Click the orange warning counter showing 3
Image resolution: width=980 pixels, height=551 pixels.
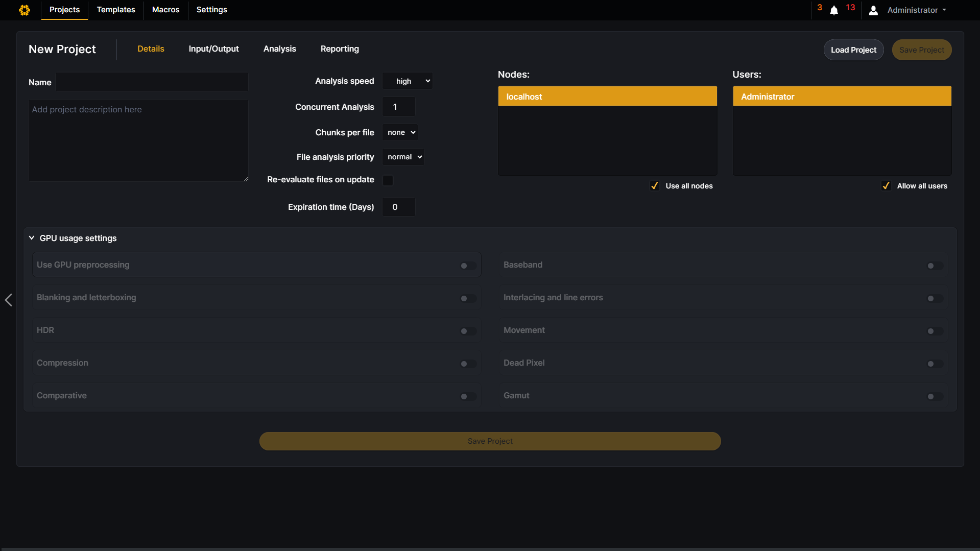[x=819, y=7]
